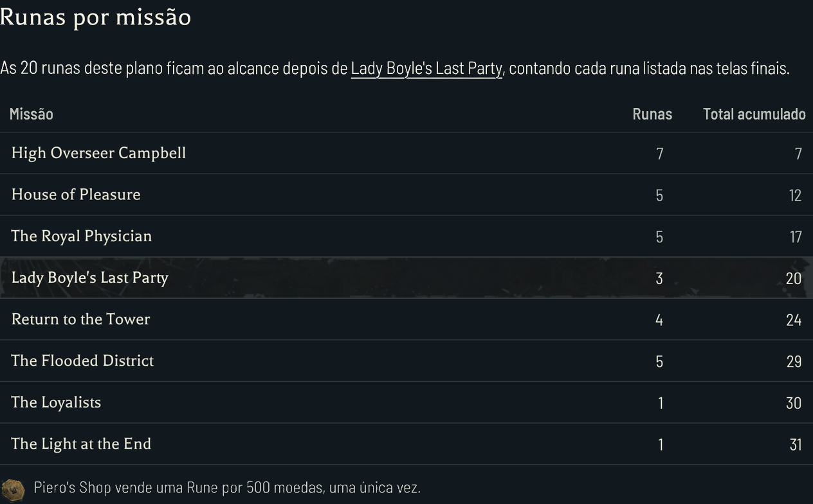Select The Light at the End row
The width and height of the screenshot is (813, 504).
click(x=406, y=444)
